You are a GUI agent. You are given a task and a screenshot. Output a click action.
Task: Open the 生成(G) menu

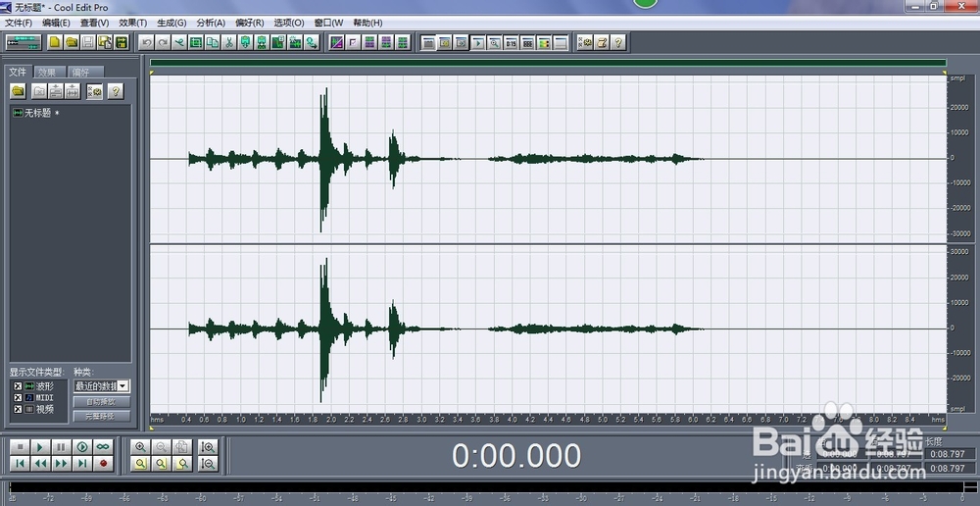point(171,23)
